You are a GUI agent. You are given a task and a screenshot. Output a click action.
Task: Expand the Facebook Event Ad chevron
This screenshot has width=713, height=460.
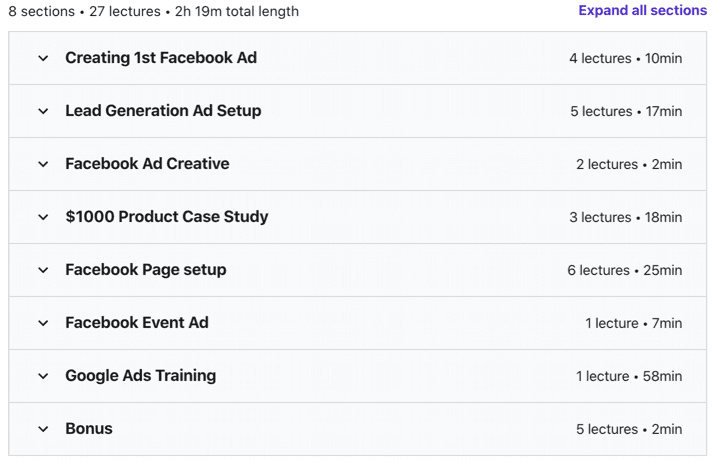[43, 323]
